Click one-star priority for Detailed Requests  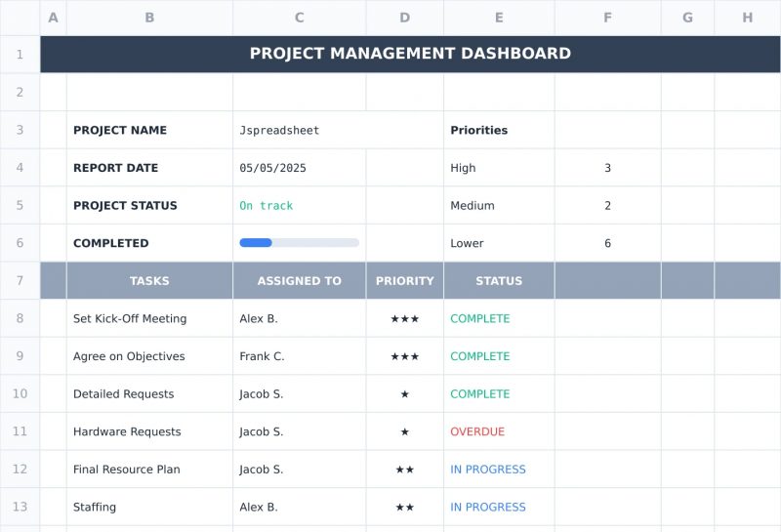tap(405, 393)
